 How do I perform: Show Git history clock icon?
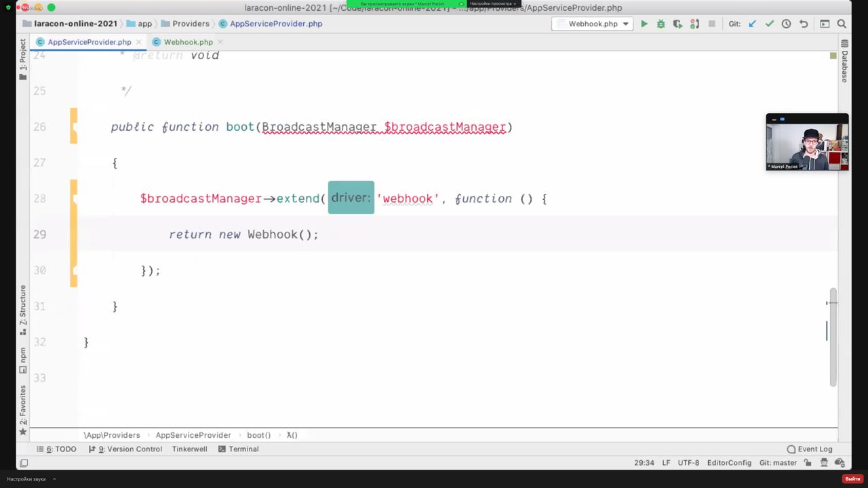[x=786, y=24]
